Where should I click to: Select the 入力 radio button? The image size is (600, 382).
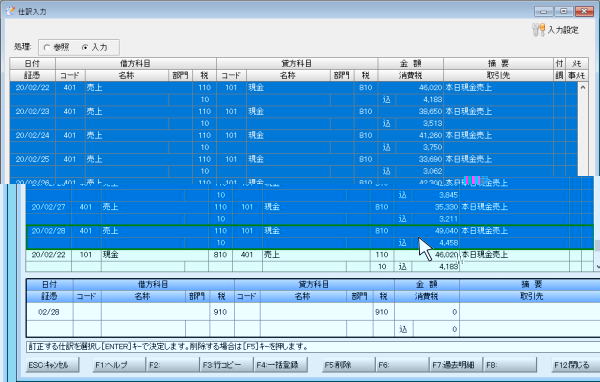pos(85,47)
